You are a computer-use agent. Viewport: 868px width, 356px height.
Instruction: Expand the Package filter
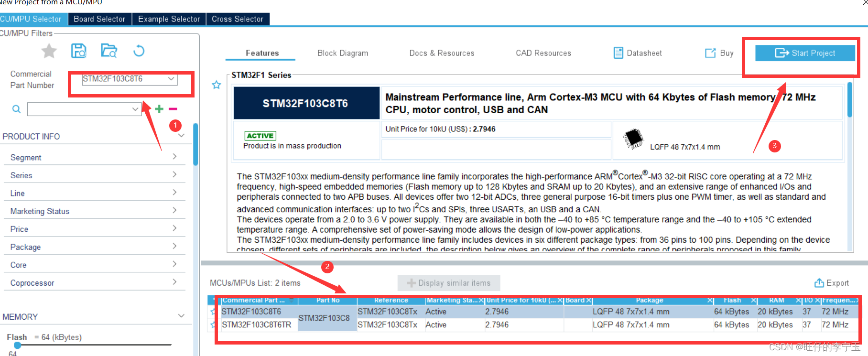click(174, 246)
